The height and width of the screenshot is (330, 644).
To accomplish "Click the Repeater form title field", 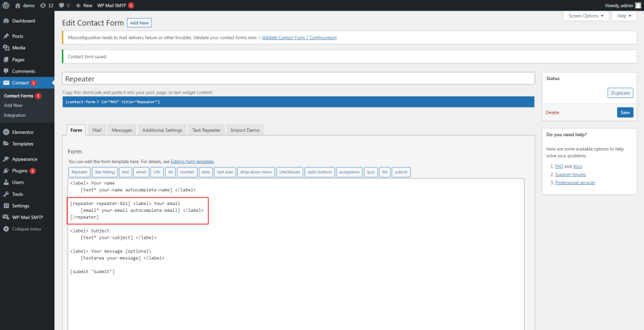I will pos(299,78).
